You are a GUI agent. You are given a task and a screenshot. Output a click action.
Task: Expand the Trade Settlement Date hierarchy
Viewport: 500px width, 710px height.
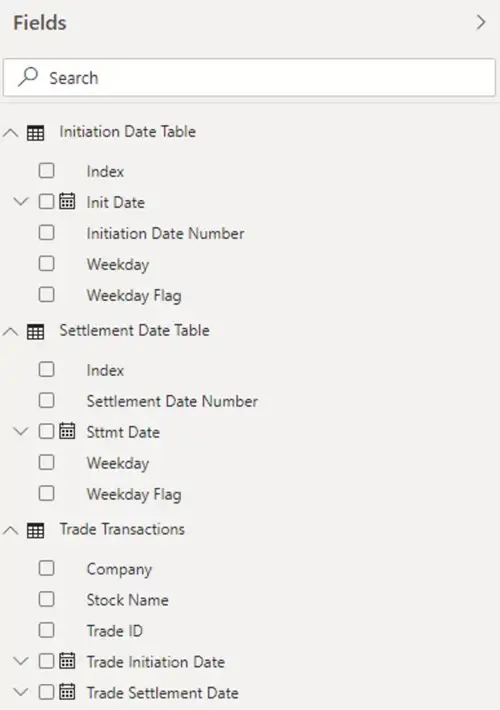[21, 692]
